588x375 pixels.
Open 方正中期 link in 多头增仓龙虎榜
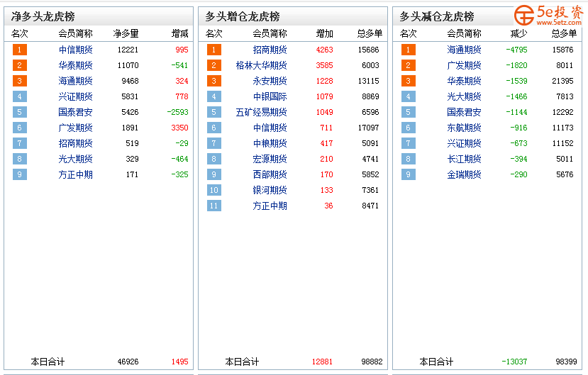point(270,206)
